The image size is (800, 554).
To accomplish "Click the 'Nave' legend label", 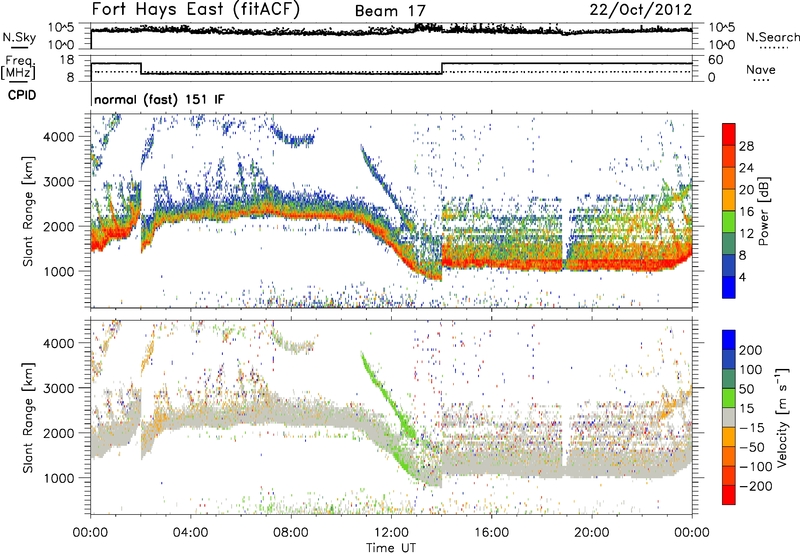I will pos(761,69).
